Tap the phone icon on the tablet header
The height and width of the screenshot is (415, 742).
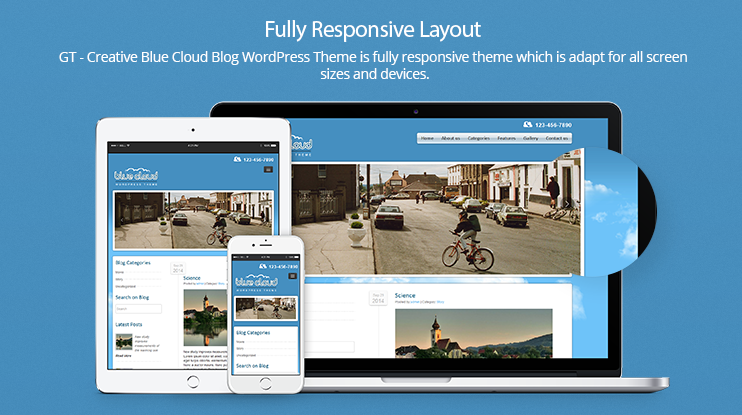pyautogui.click(x=238, y=159)
